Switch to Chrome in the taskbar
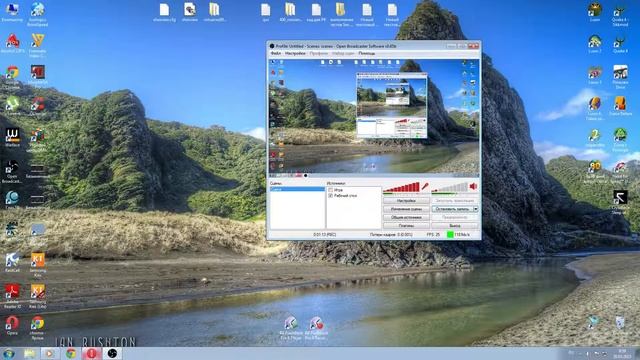The height and width of the screenshot is (360, 640). pyautogui.click(x=71, y=353)
